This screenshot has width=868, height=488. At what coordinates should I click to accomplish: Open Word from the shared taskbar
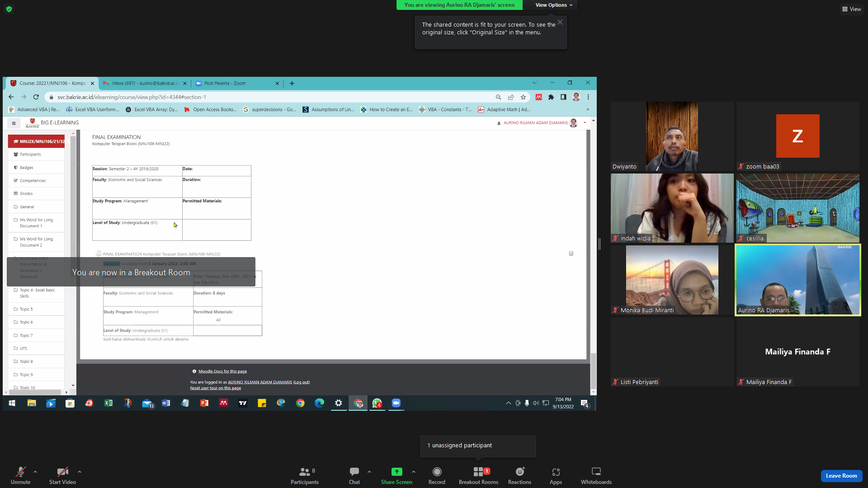pyautogui.click(x=166, y=403)
